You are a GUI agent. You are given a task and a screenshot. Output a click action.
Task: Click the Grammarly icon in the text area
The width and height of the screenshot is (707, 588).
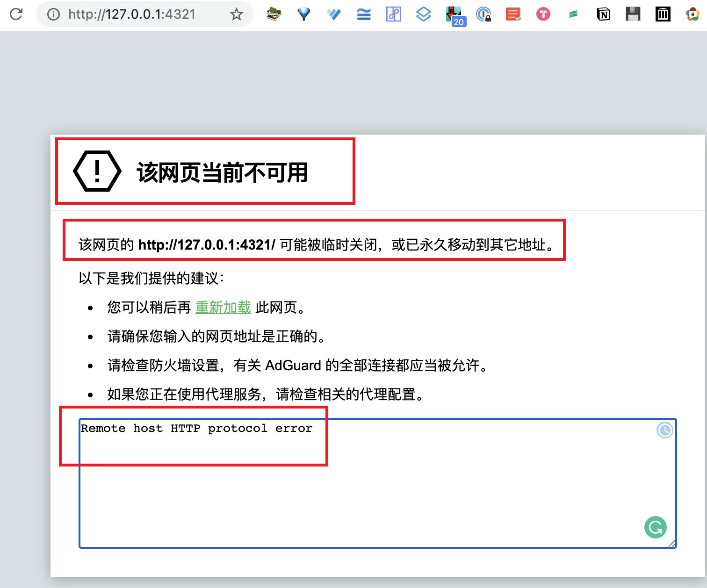(656, 527)
